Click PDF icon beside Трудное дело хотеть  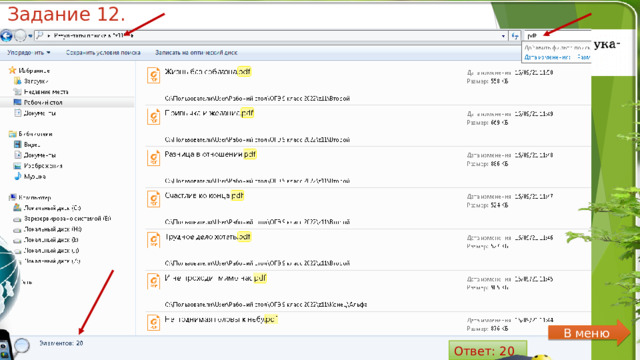(x=153, y=240)
